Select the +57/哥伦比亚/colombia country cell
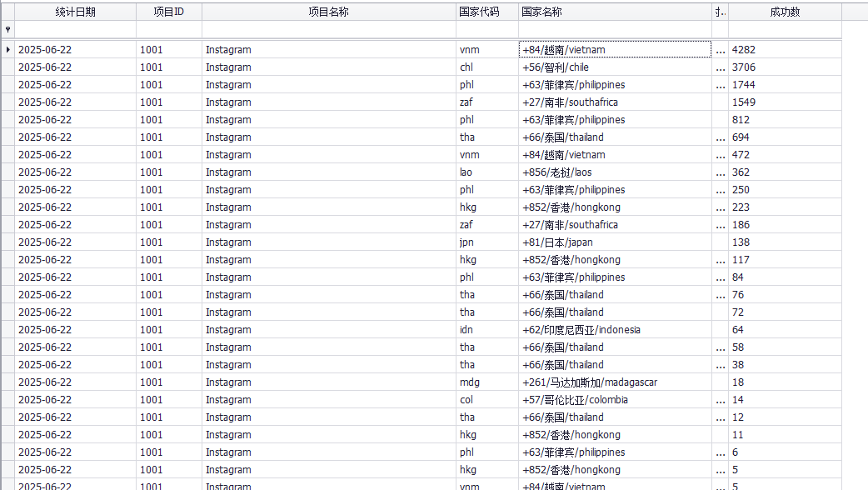The image size is (868, 490). (x=615, y=400)
